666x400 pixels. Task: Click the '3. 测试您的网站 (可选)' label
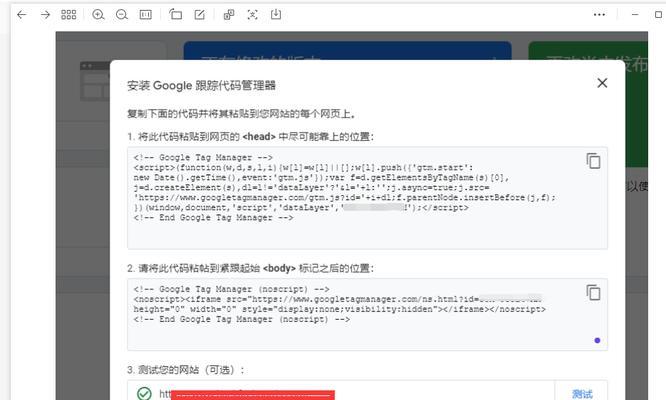pos(186,370)
